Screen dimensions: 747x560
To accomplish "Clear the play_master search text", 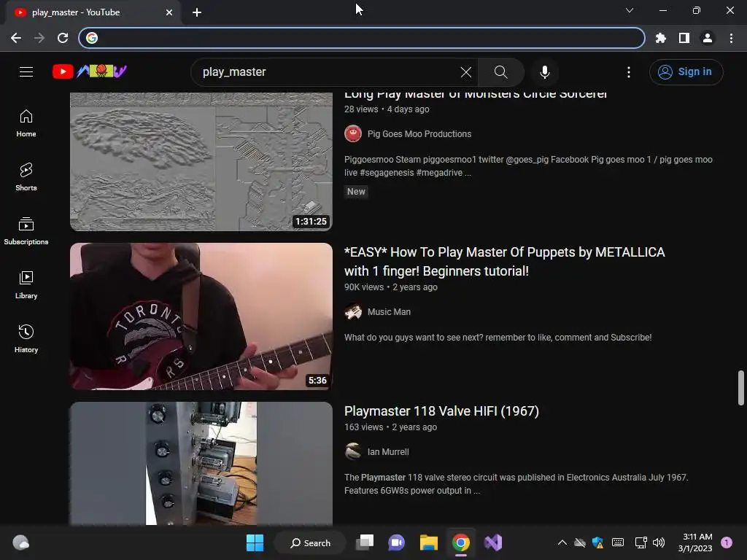I will [466, 72].
